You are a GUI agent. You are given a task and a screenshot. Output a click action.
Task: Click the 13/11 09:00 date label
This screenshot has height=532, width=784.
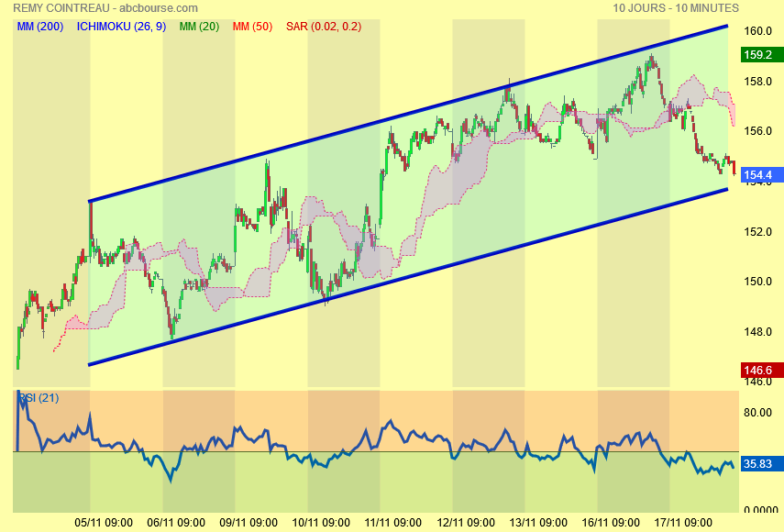pos(538,523)
